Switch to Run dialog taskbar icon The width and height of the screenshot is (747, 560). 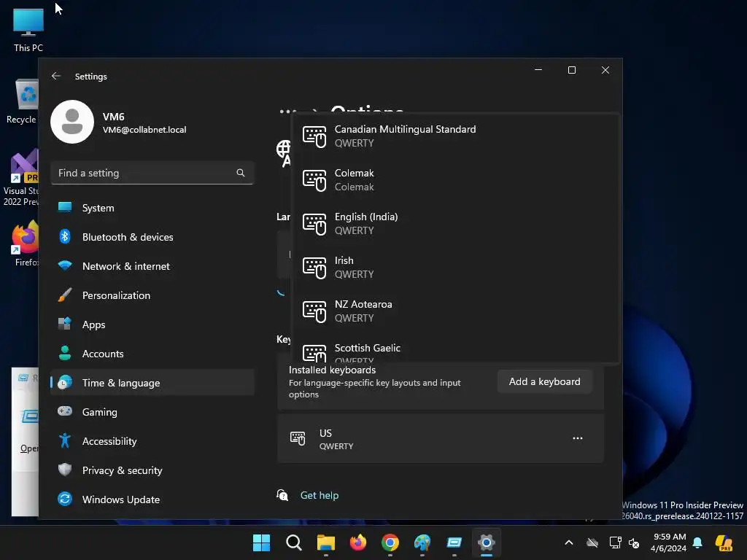click(x=454, y=542)
